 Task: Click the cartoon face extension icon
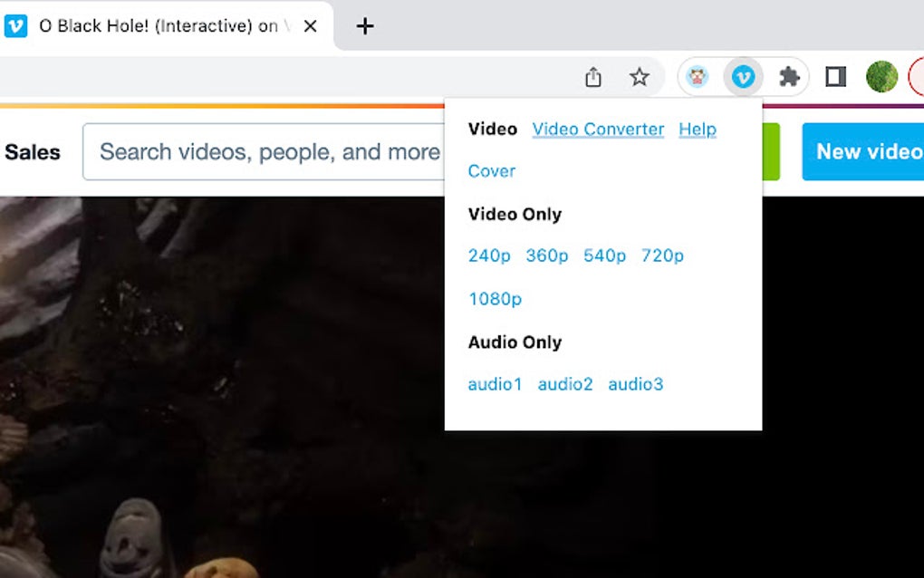click(x=698, y=77)
